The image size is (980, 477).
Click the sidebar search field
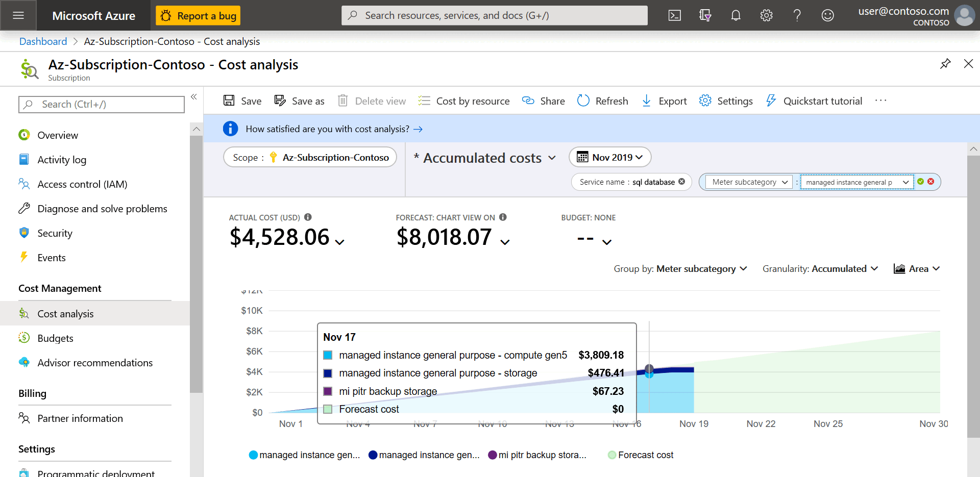point(102,105)
